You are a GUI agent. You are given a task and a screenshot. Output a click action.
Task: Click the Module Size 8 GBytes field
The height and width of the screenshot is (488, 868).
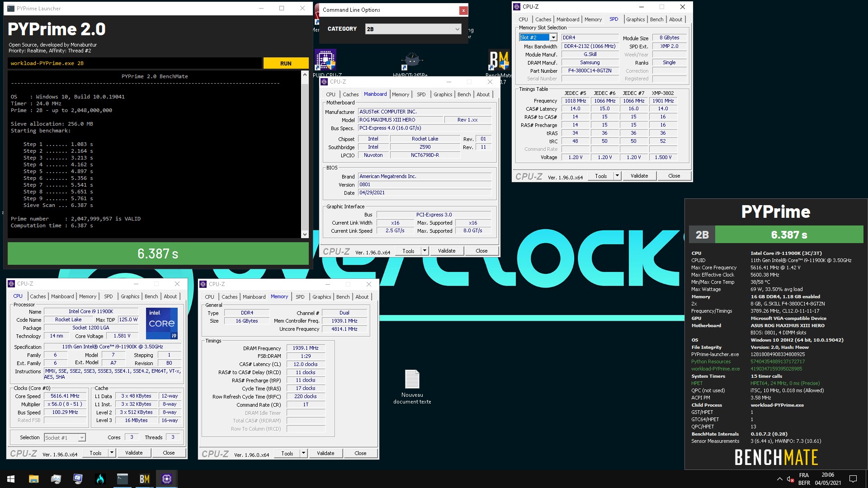tap(669, 38)
